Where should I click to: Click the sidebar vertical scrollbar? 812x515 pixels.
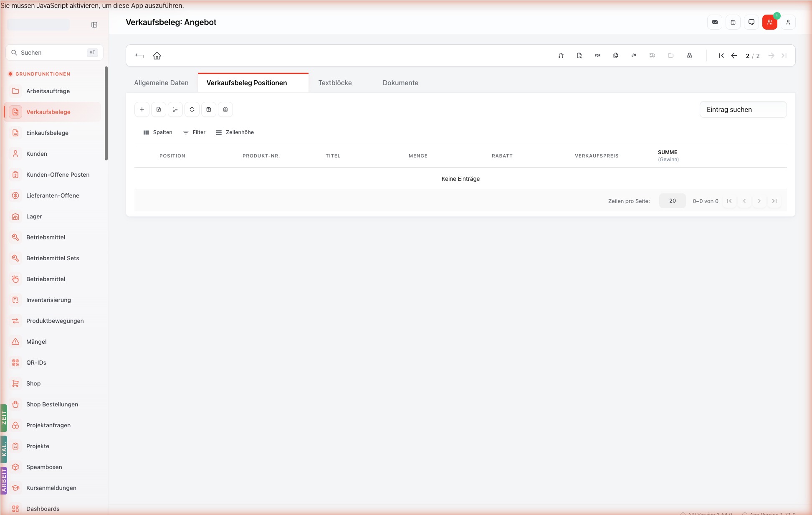coord(106,113)
